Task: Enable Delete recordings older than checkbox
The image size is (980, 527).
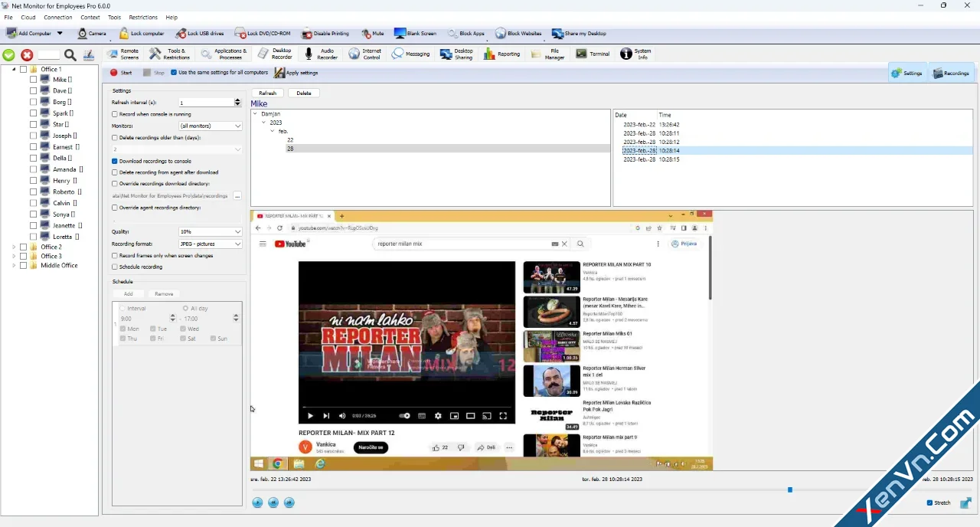Action: pos(115,138)
